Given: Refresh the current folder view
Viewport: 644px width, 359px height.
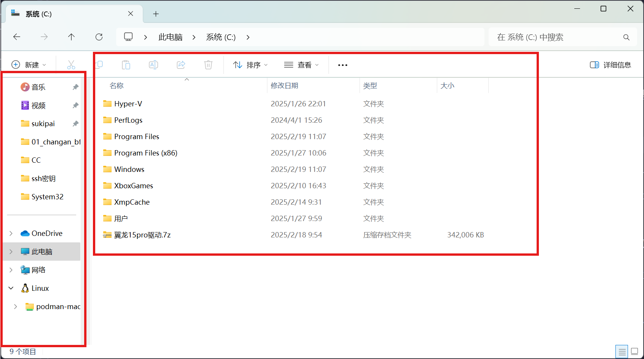Looking at the screenshot, I should [x=99, y=37].
